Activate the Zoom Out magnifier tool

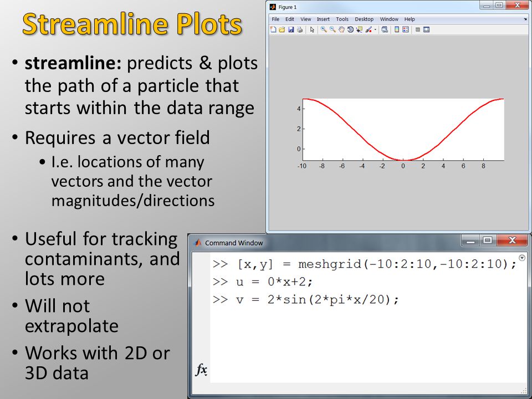(x=332, y=29)
